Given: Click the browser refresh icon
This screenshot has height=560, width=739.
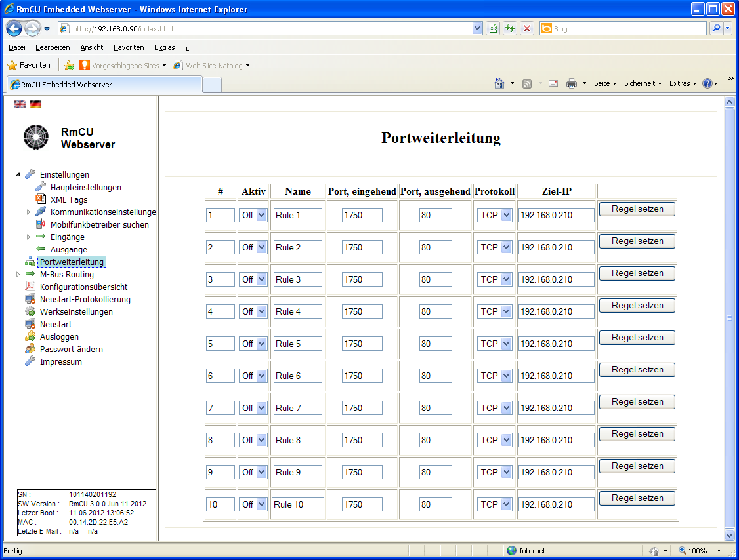Looking at the screenshot, I should pos(509,29).
